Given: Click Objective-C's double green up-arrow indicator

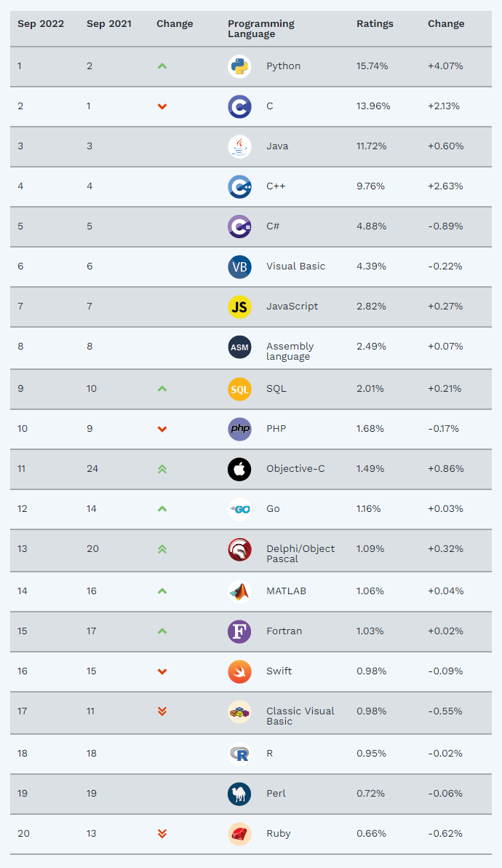Looking at the screenshot, I should tap(162, 469).
